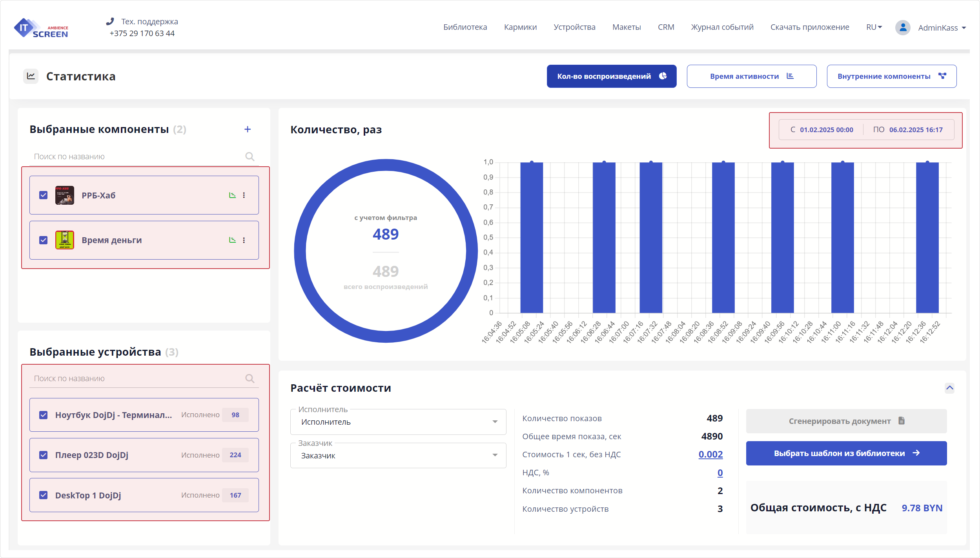Add a component with the plus icon
The width and height of the screenshot is (980, 558).
click(x=248, y=129)
